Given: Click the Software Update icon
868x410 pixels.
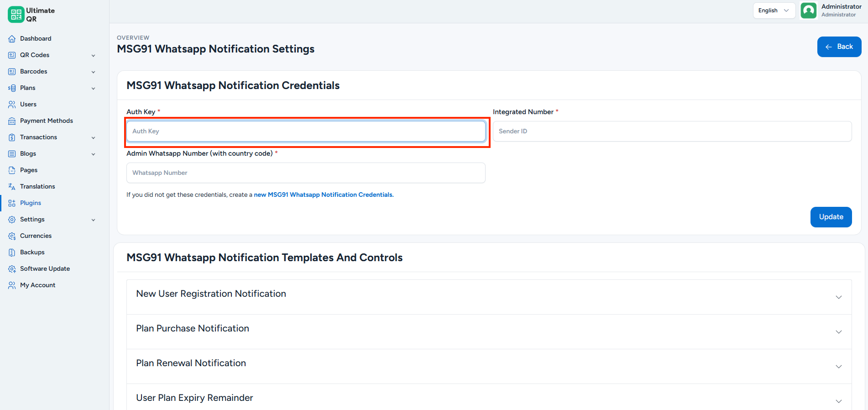Looking at the screenshot, I should tap(12, 269).
